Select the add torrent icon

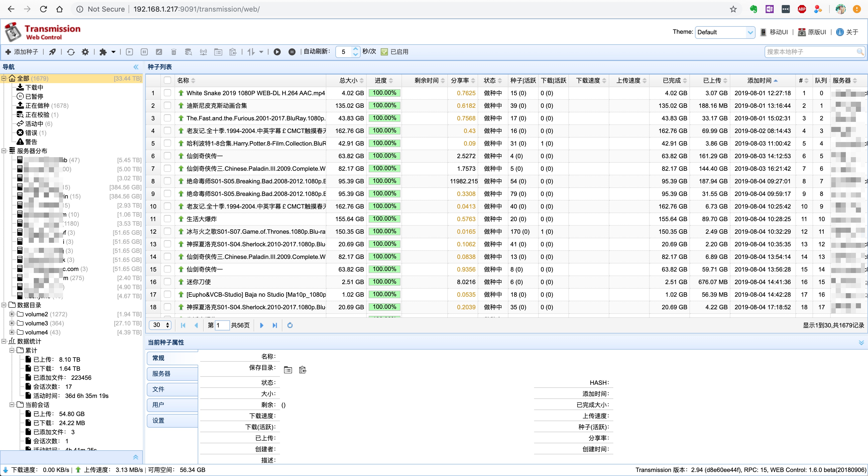pos(22,52)
